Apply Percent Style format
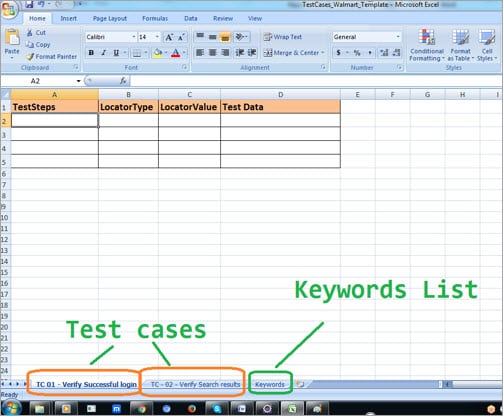Viewport: 503px width, 416px height. tap(357, 53)
